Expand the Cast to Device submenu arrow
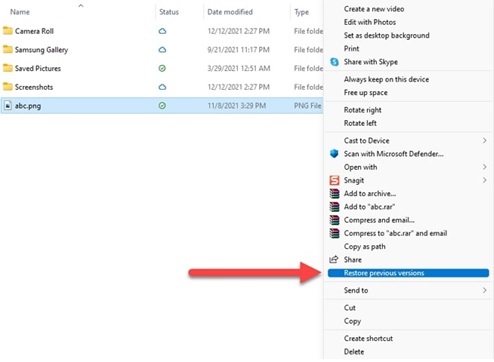 pyautogui.click(x=484, y=141)
